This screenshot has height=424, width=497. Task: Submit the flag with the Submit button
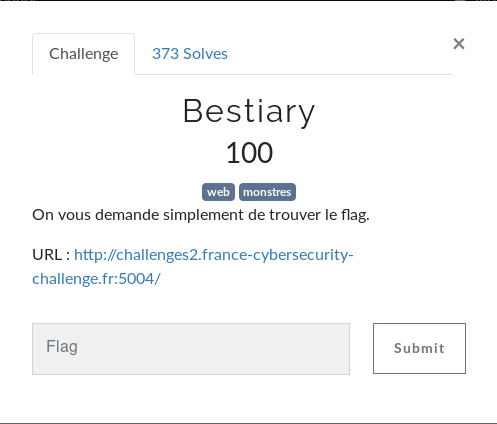pyautogui.click(x=419, y=348)
